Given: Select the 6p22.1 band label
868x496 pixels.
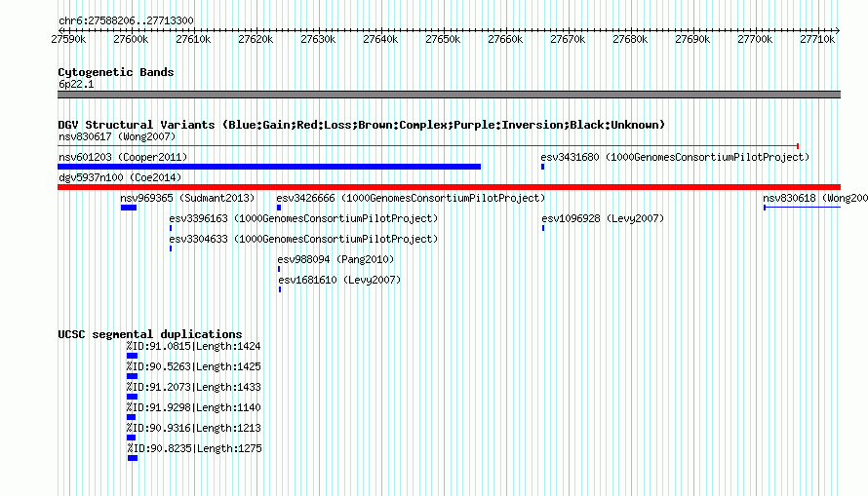Looking at the screenshot, I should pos(76,84).
